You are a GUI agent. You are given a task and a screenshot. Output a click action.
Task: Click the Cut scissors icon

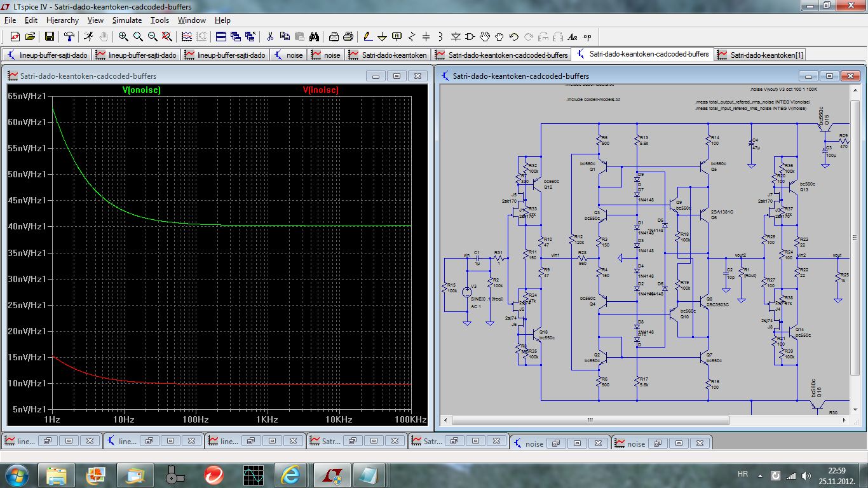coord(270,36)
